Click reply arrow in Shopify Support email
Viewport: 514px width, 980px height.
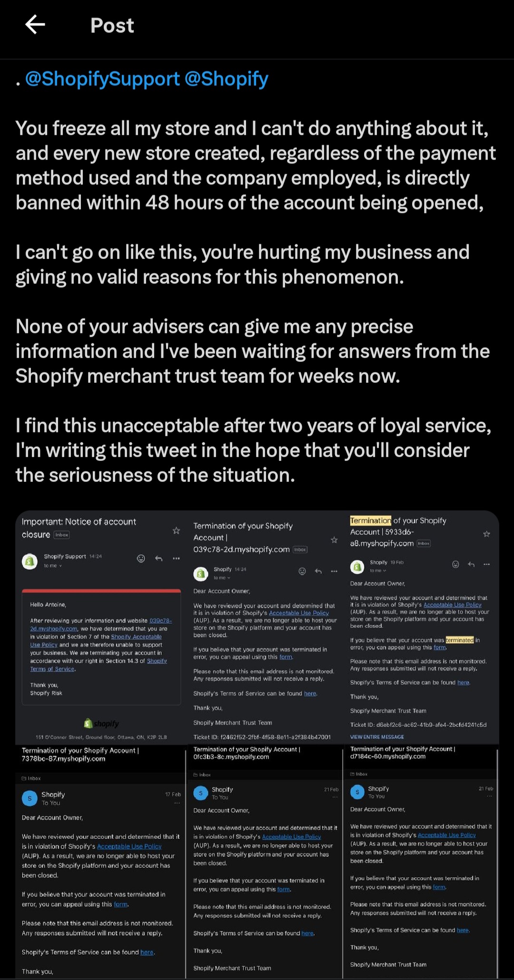[159, 558]
